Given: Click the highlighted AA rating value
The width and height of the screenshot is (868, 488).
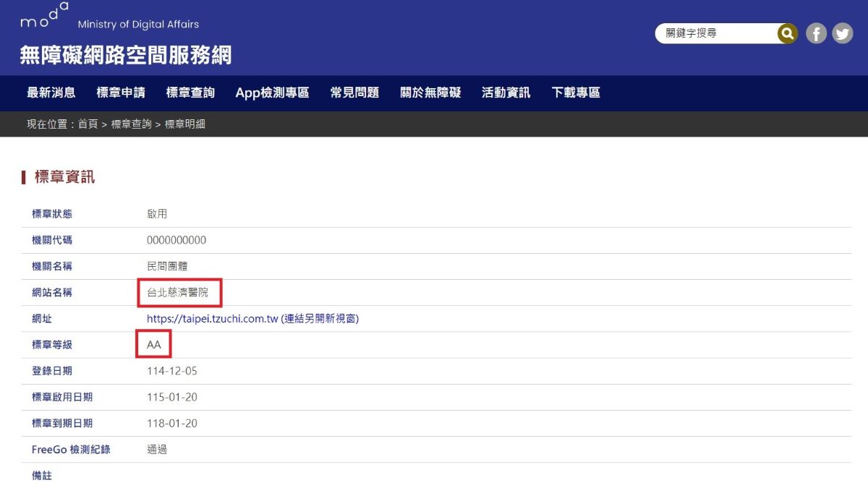Looking at the screenshot, I should pos(152,344).
